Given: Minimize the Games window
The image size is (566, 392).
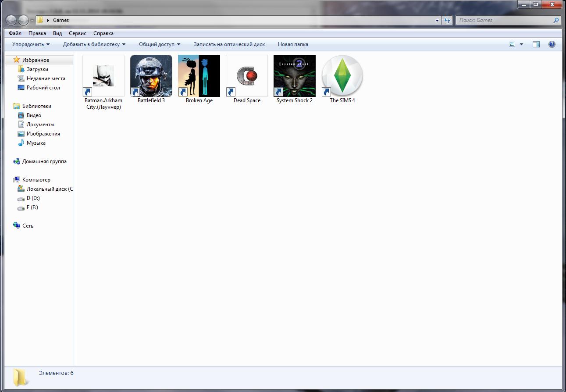Looking at the screenshot, I should (x=523, y=4).
